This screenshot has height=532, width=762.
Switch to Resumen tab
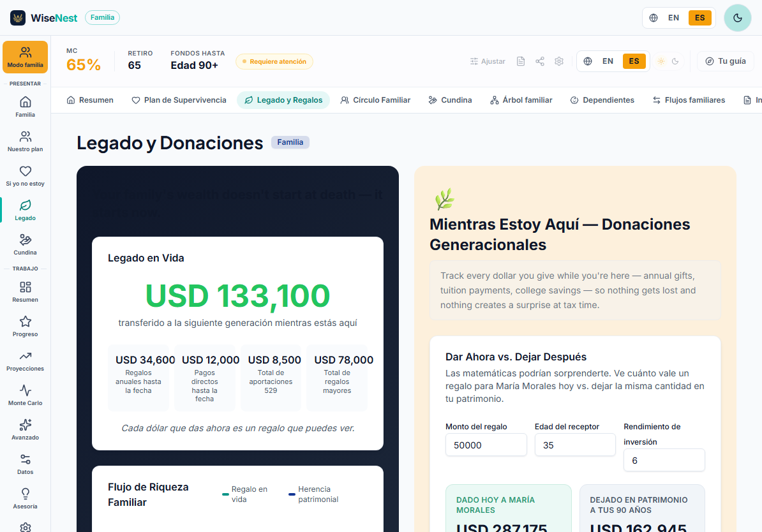[90, 100]
